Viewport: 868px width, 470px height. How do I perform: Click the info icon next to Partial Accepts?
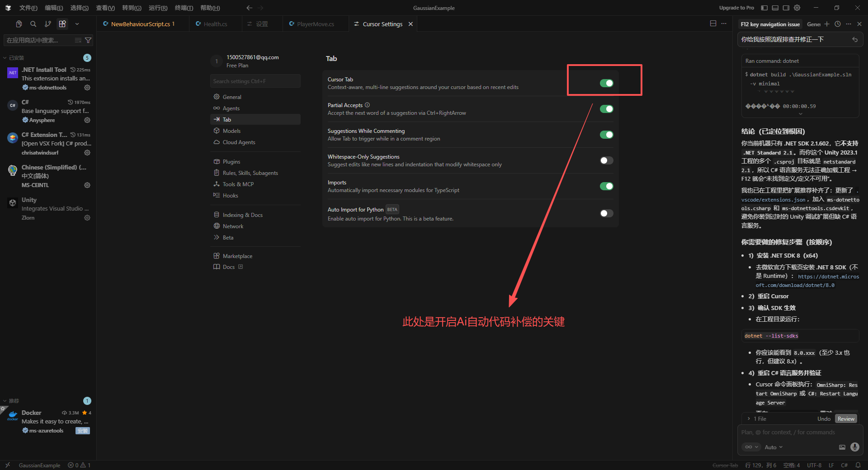(x=367, y=105)
